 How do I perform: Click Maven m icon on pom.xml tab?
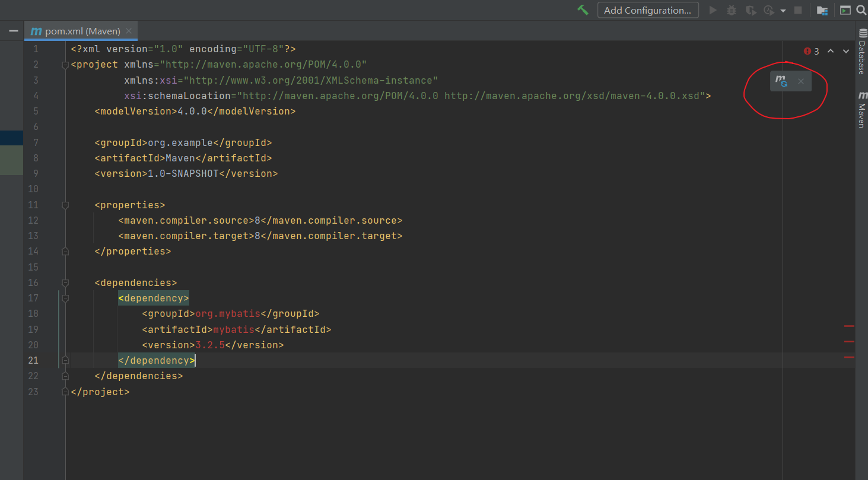pyautogui.click(x=36, y=31)
